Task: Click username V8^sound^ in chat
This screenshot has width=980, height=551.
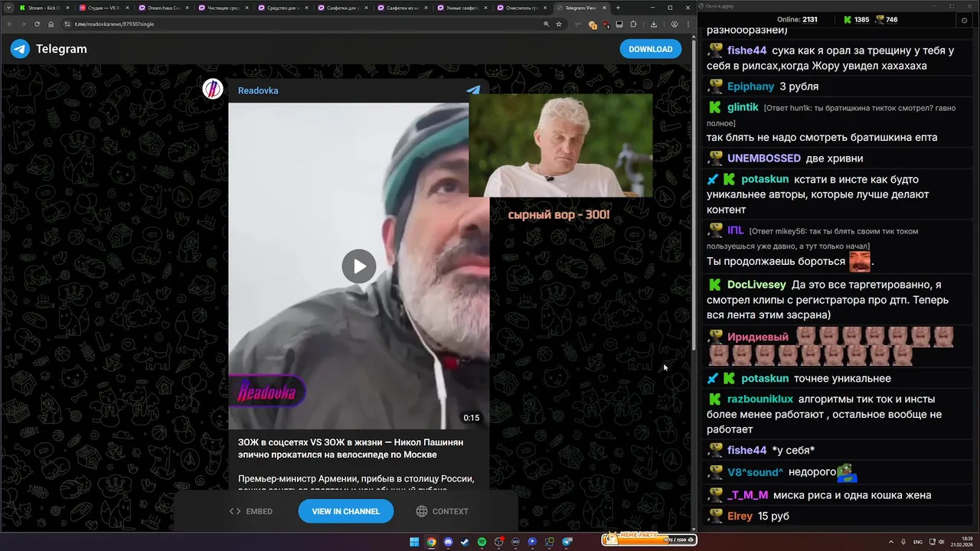Action: [755, 472]
